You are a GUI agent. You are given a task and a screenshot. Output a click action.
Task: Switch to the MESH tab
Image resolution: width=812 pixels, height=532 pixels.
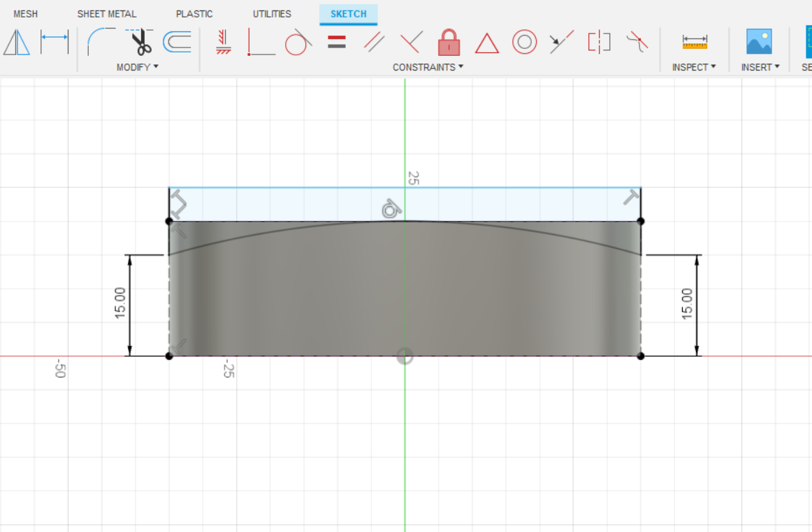click(25, 14)
